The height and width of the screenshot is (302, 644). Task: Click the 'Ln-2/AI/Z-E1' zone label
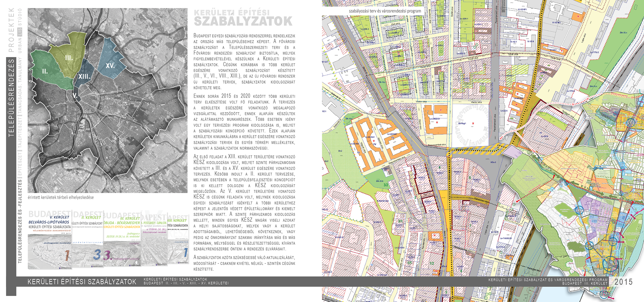click(435, 119)
